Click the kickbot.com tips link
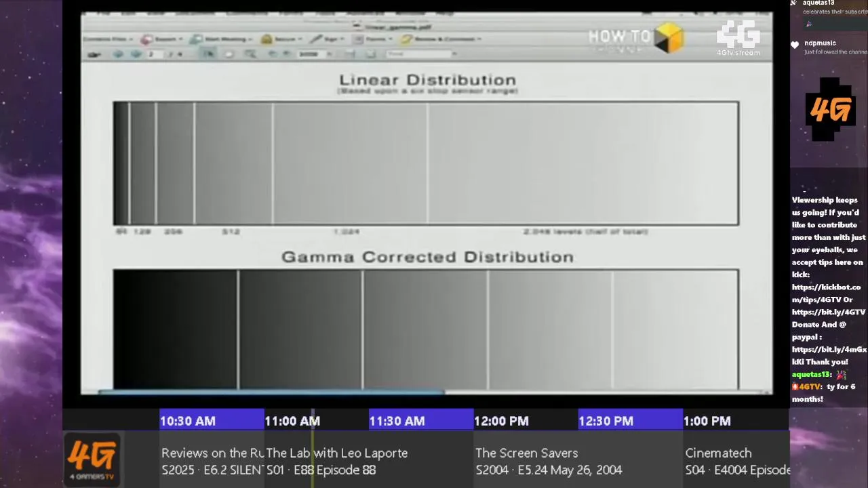 pyautogui.click(x=826, y=293)
